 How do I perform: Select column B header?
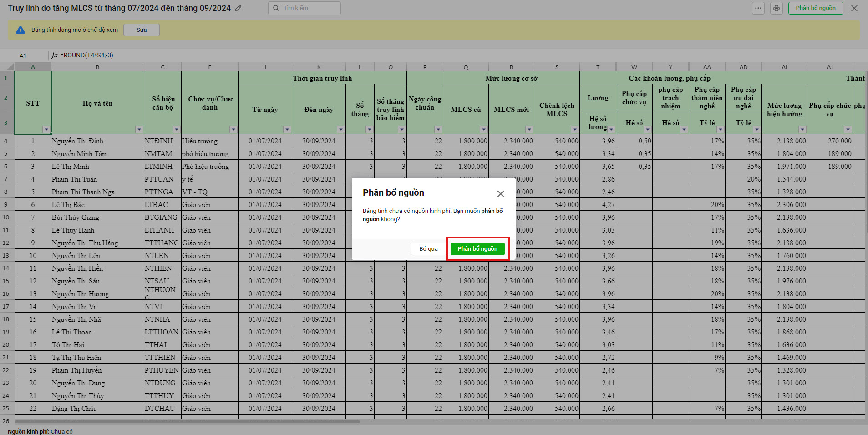point(97,67)
